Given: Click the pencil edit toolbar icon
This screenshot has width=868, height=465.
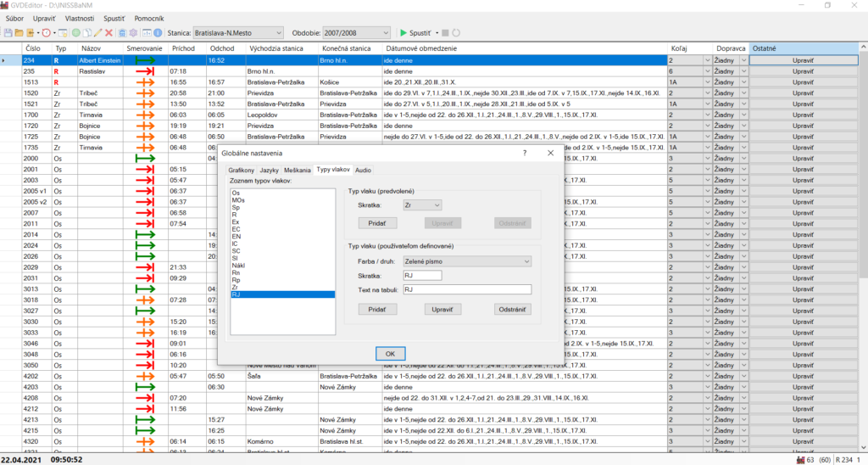Looking at the screenshot, I should [98, 33].
